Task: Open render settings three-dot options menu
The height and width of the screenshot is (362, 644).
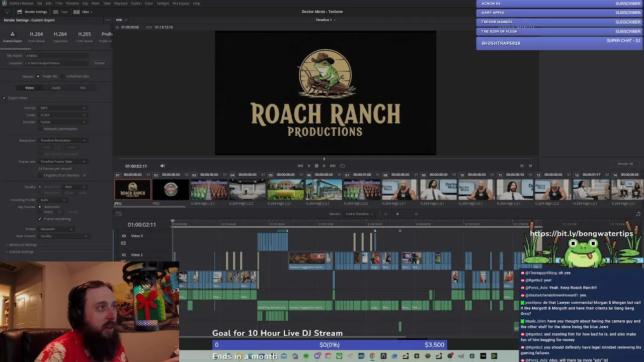Action: click(x=108, y=20)
